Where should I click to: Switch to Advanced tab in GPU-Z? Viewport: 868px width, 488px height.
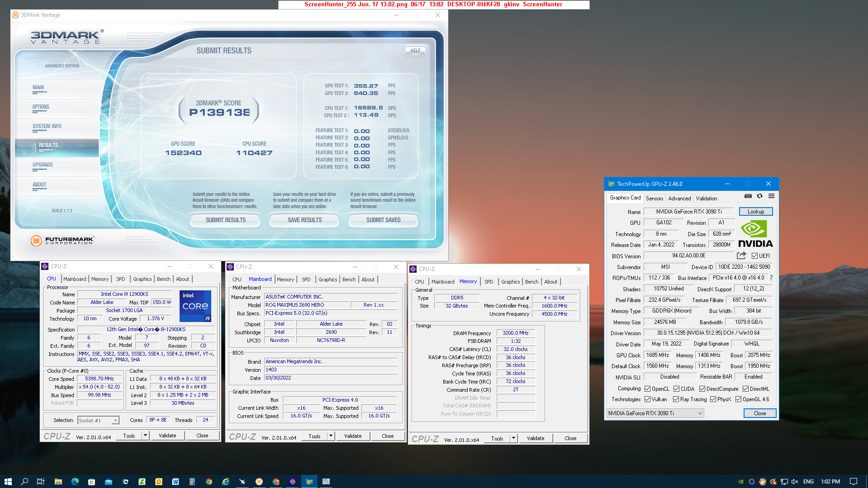coord(679,199)
